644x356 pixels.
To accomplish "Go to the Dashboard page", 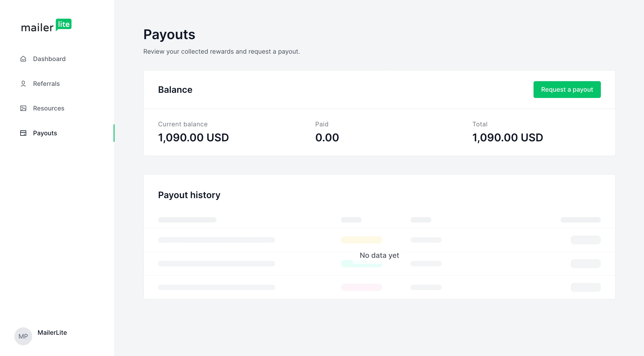I will point(49,59).
